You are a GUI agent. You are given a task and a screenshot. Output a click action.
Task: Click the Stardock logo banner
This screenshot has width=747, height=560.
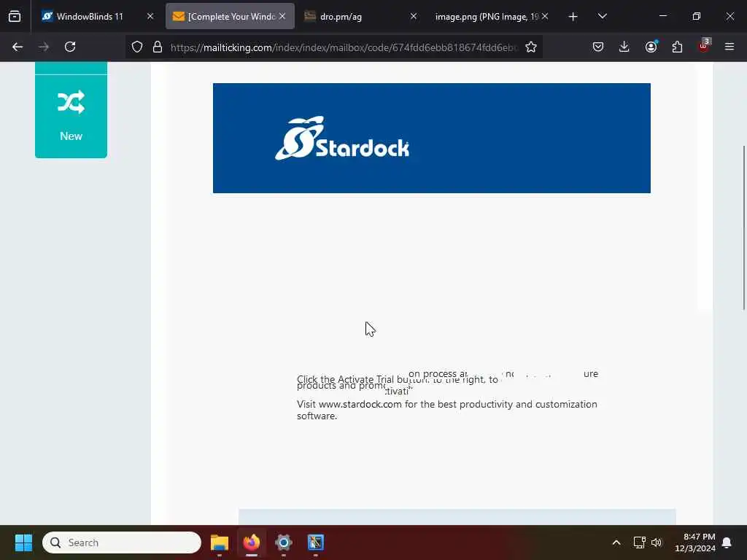tap(432, 138)
